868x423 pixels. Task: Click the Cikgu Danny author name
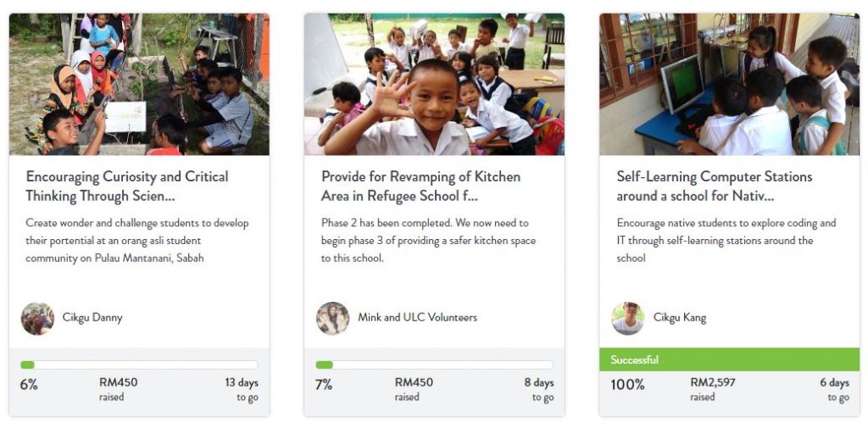[92, 318]
